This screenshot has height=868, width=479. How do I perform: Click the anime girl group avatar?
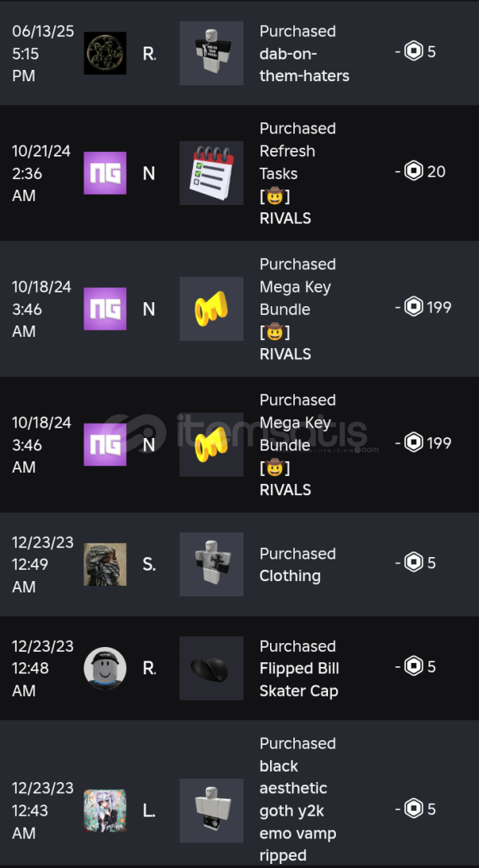[104, 810]
